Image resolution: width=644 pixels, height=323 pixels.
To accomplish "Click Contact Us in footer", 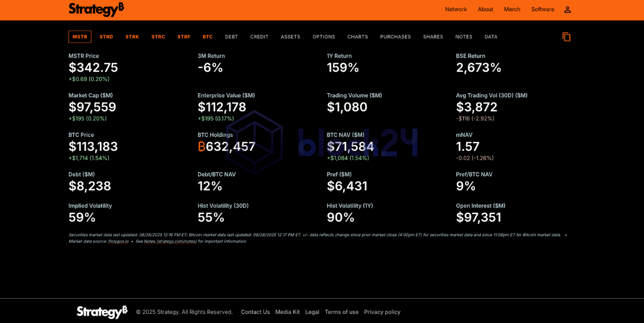I will tap(255, 312).
